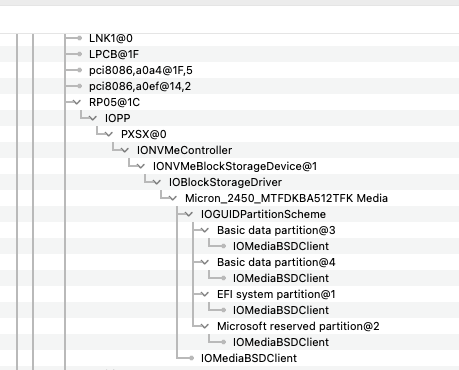Collapse IONVMeBlockStorageDevice@1 chevron
Image resolution: width=459 pixels, height=370 pixels.
141,166
